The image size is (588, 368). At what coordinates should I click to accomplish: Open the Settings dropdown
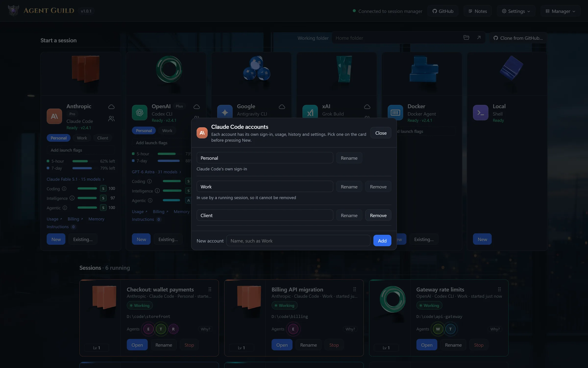[x=516, y=11]
